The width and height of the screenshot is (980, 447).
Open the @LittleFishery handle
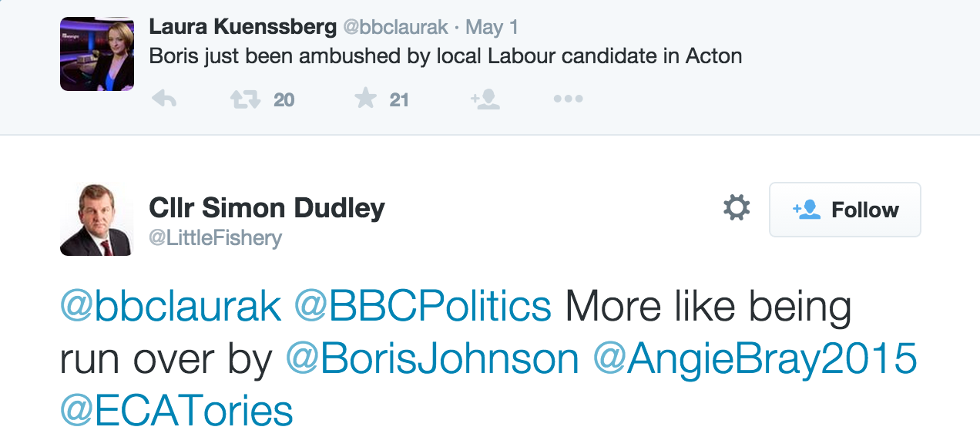(215, 239)
